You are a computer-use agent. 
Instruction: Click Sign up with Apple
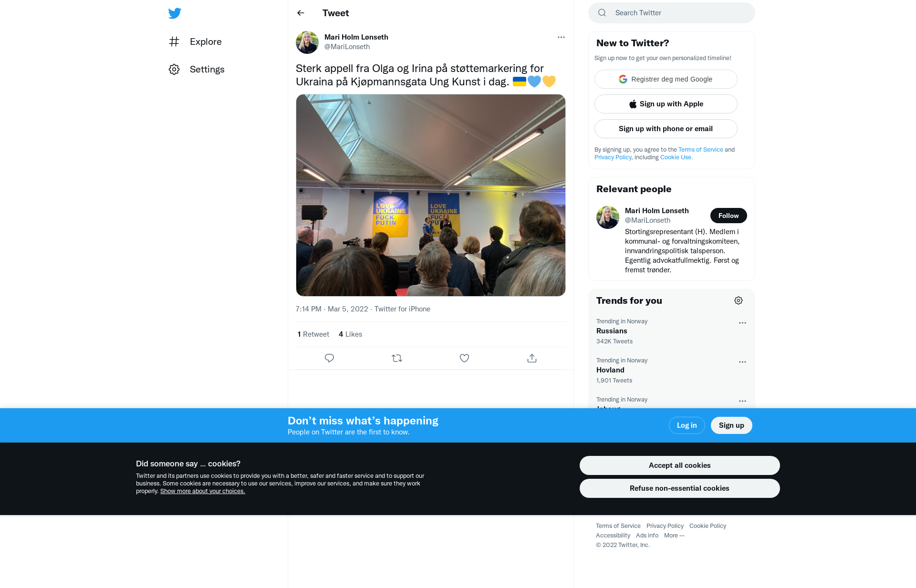pos(666,104)
